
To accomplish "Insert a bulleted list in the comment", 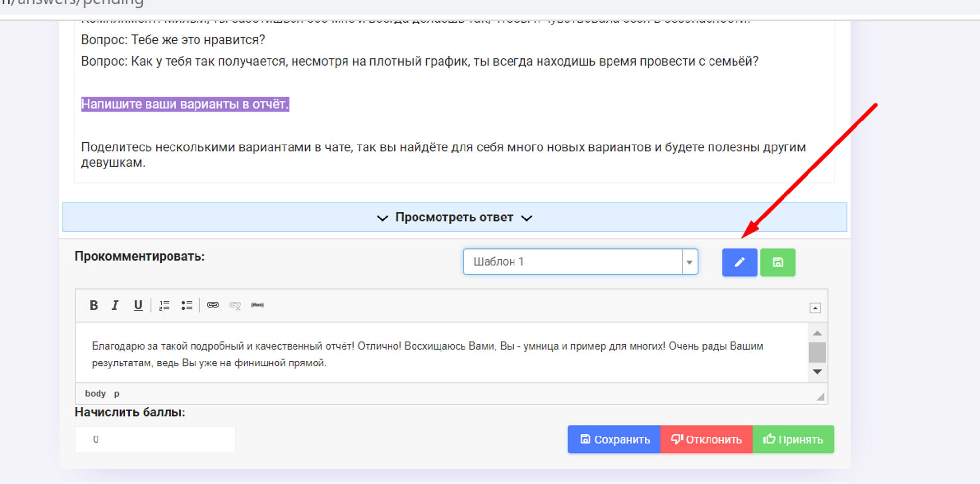I will click(x=187, y=305).
